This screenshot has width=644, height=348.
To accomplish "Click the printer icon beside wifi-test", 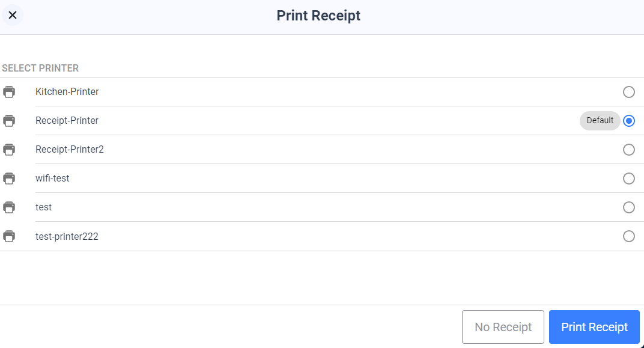I will tap(9, 179).
